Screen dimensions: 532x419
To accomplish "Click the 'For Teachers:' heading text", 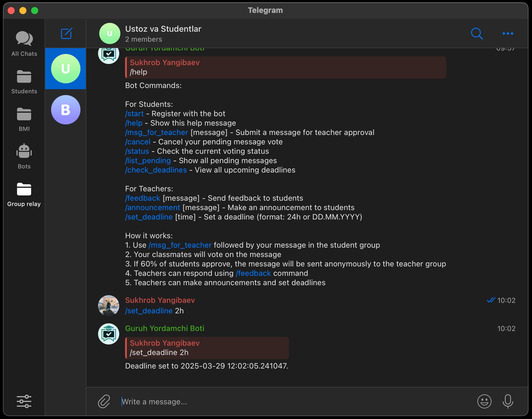I will click(149, 189).
